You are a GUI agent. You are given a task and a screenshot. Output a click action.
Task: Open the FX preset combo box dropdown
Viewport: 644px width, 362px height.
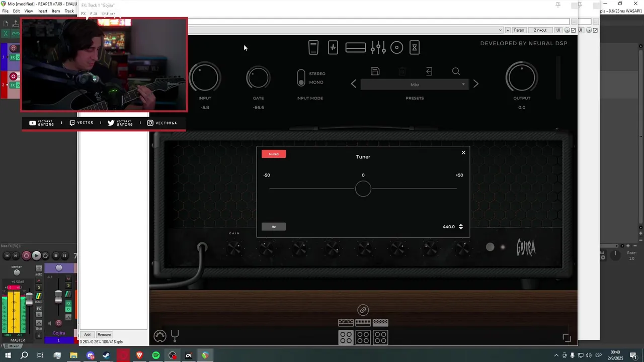(x=500, y=30)
